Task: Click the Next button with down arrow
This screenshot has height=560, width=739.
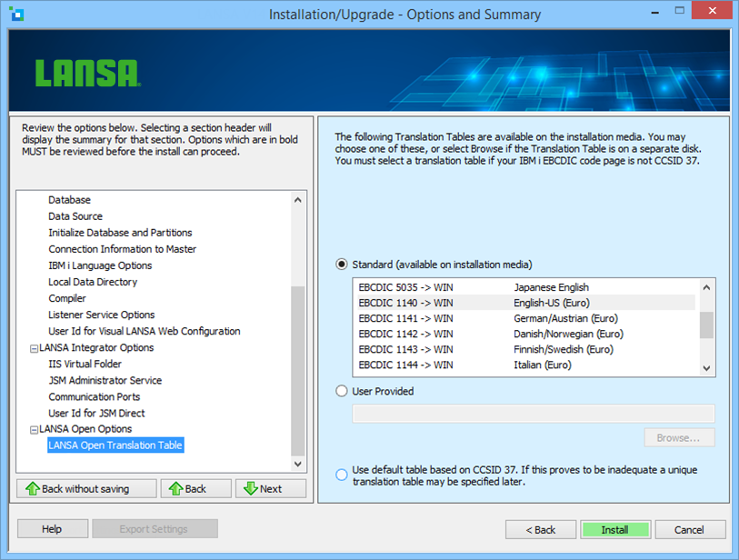Action: point(271,489)
